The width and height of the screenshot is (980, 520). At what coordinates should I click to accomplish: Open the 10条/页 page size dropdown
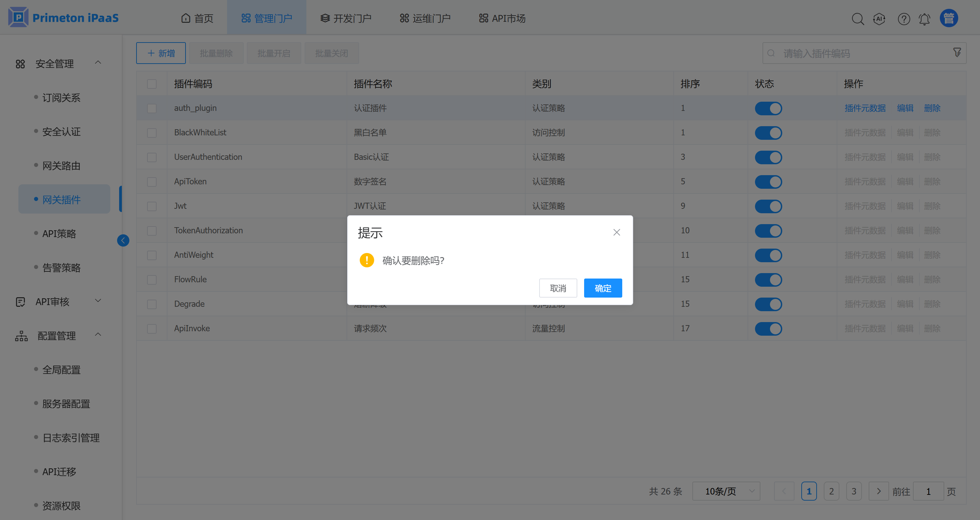(x=726, y=491)
